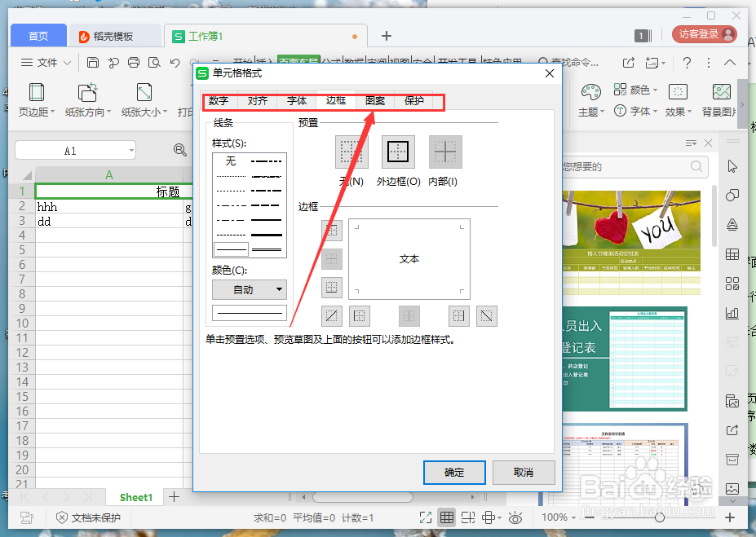Viewport: 756px width, 537px height.
Task: Toggle the eye protection mode icon
Action: (x=515, y=517)
